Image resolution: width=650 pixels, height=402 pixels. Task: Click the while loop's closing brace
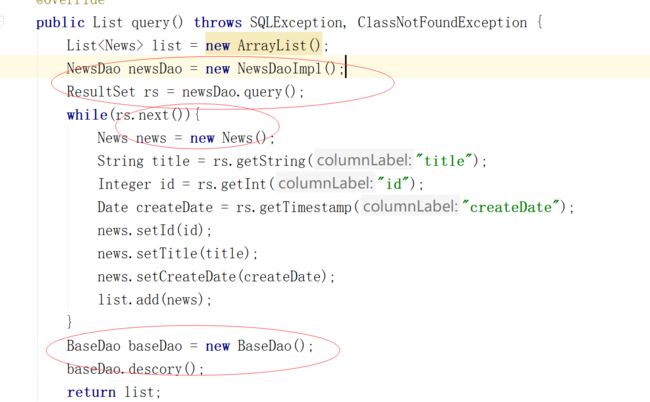(x=69, y=322)
